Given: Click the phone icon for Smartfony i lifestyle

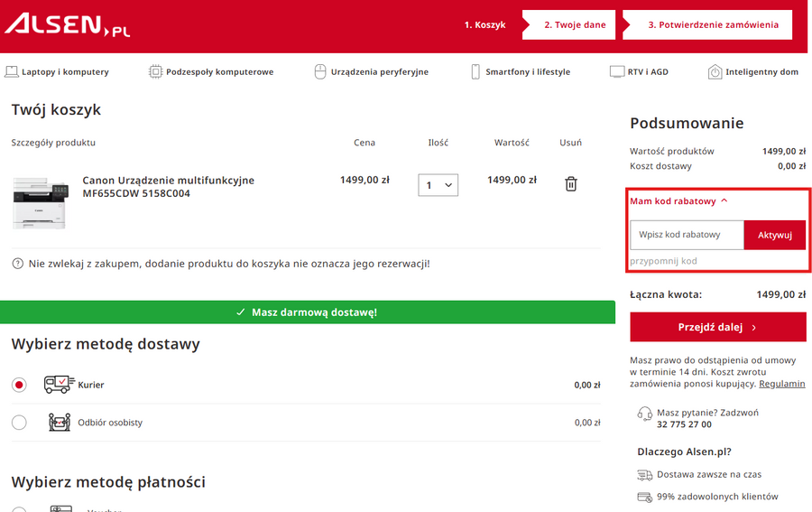Looking at the screenshot, I should pos(475,71).
